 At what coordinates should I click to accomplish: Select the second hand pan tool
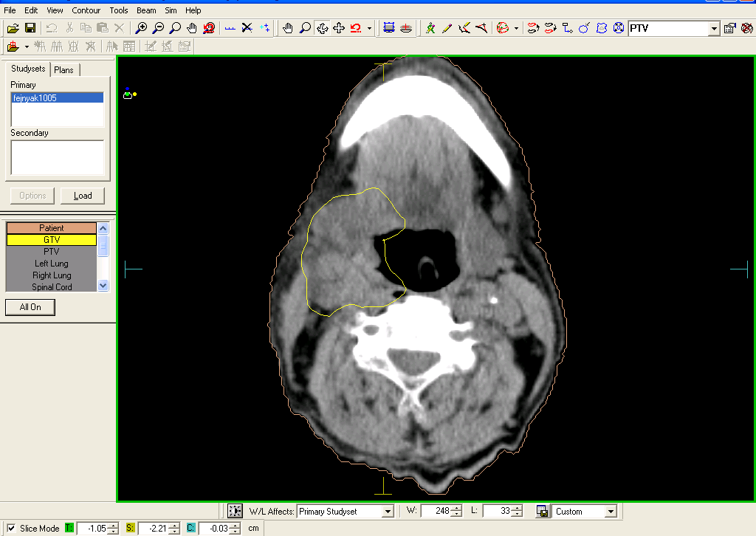[288, 28]
